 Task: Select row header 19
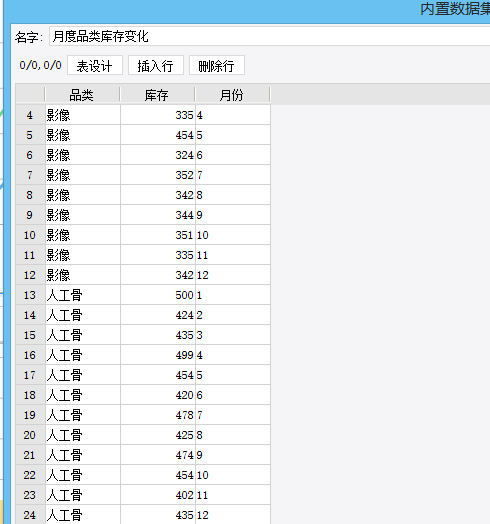point(30,415)
